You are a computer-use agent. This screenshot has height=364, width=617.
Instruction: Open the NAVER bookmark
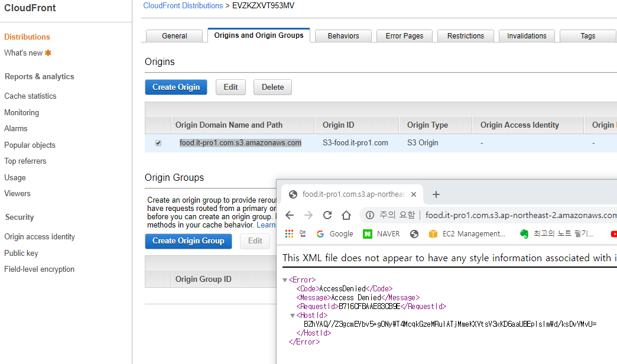pyautogui.click(x=381, y=234)
